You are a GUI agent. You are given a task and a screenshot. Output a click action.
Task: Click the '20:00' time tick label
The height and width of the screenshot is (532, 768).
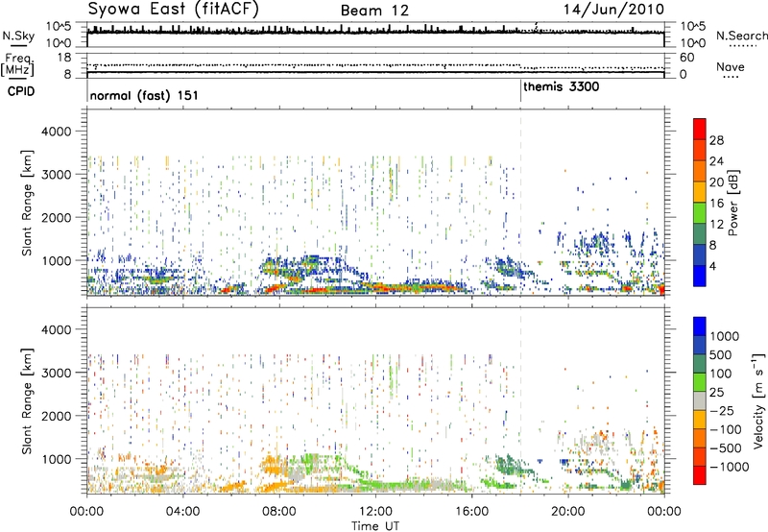click(x=568, y=512)
